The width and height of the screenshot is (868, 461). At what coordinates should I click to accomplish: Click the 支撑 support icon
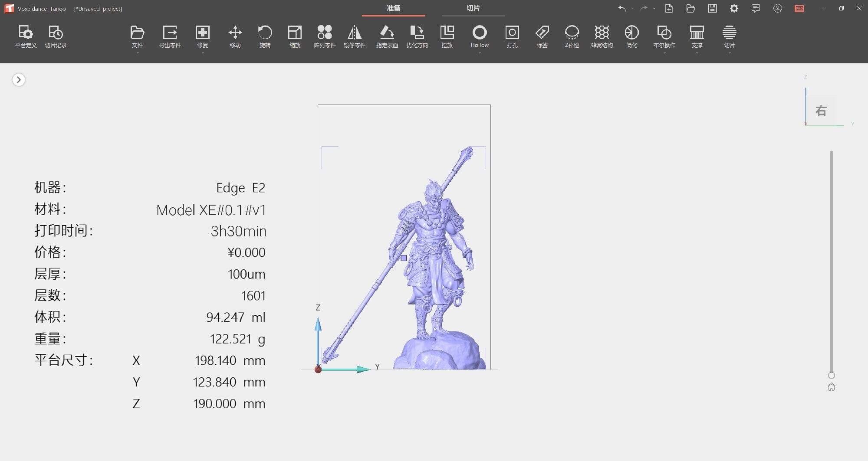click(x=697, y=33)
